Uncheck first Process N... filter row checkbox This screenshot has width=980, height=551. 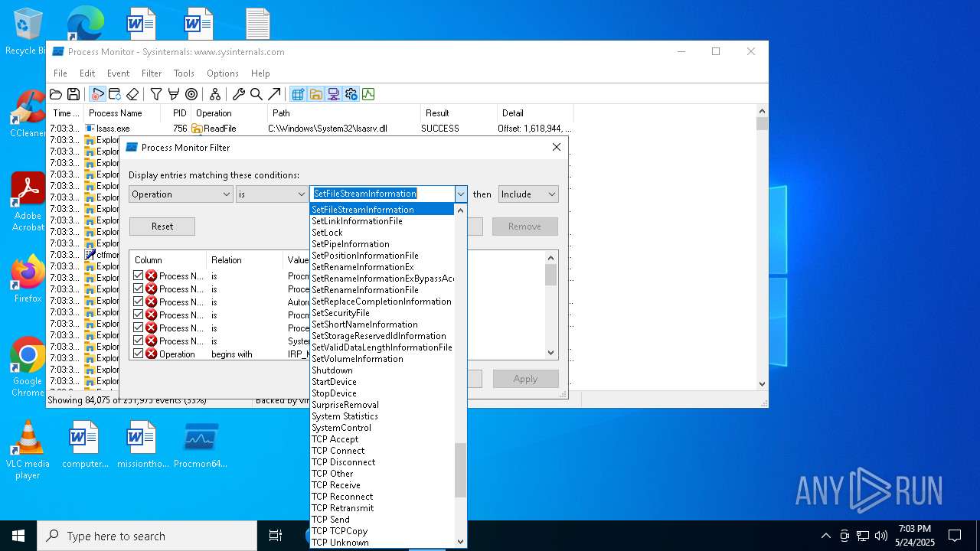139,275
